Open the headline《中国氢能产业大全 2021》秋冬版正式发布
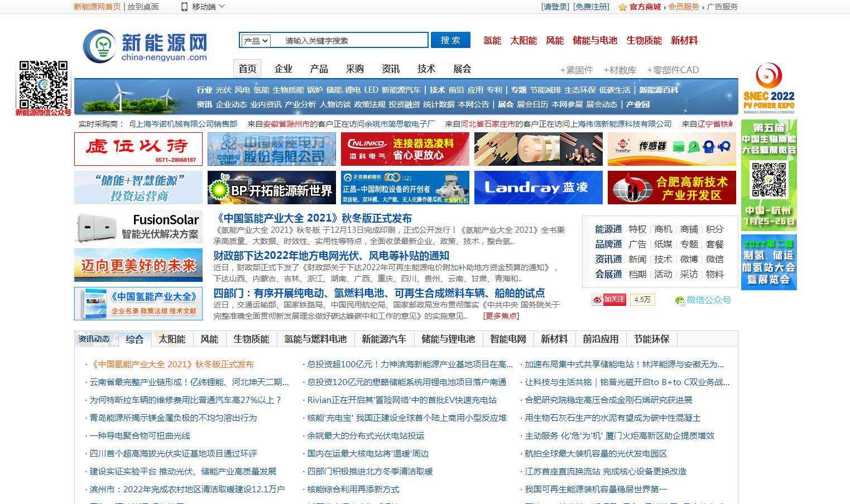Screen dimensions: 850x504 tap(313, 218)
